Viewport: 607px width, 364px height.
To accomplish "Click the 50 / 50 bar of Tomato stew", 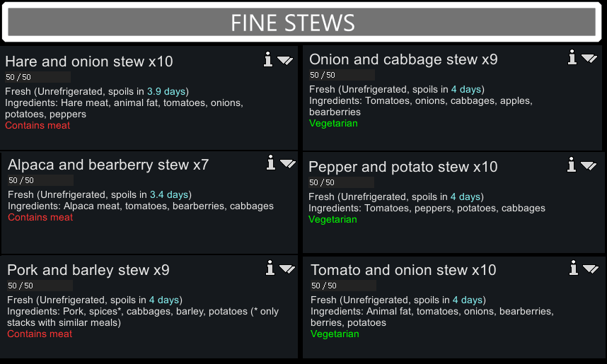I will coord(343,286).
